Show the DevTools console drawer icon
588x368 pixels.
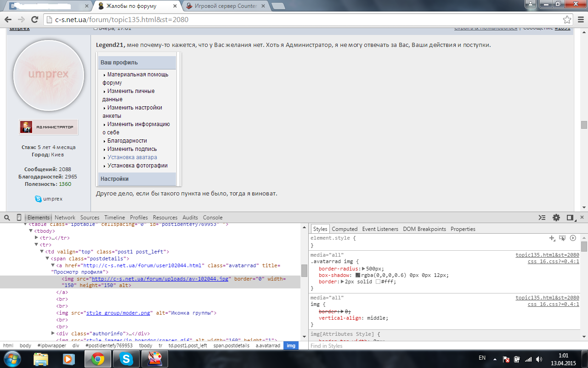pos(542,218)
